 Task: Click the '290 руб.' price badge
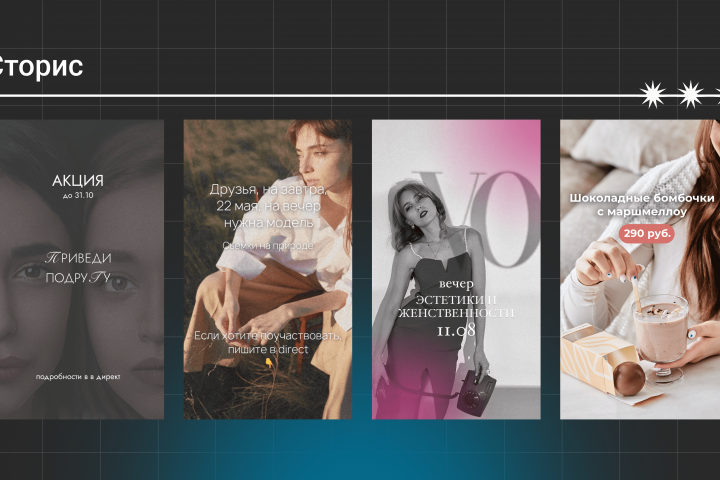647,233
